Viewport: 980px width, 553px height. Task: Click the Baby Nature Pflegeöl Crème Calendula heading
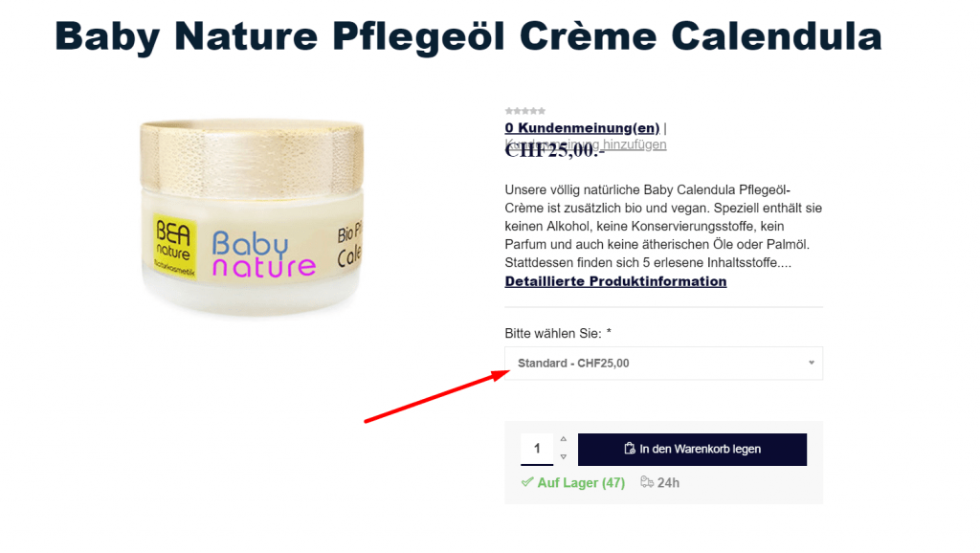coord(468,36)
